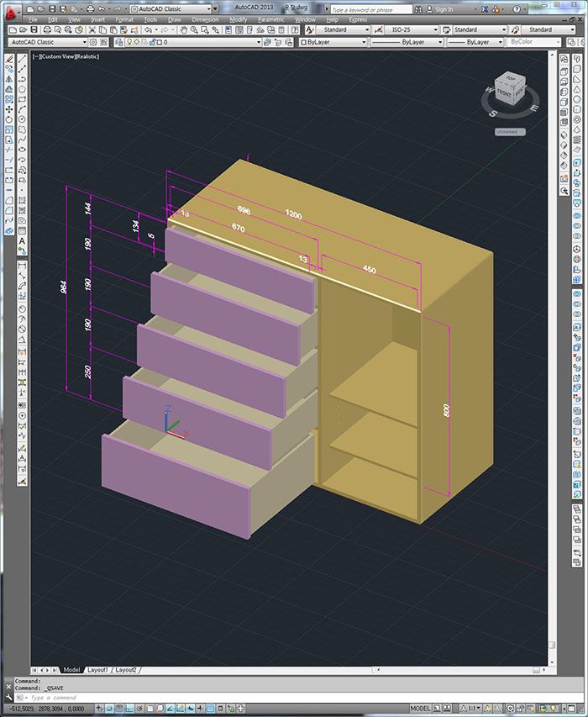Open the Unnamed UCS dropdown under ViewCube
Viewport: 588px width, 717px height.
coord(511,132)
